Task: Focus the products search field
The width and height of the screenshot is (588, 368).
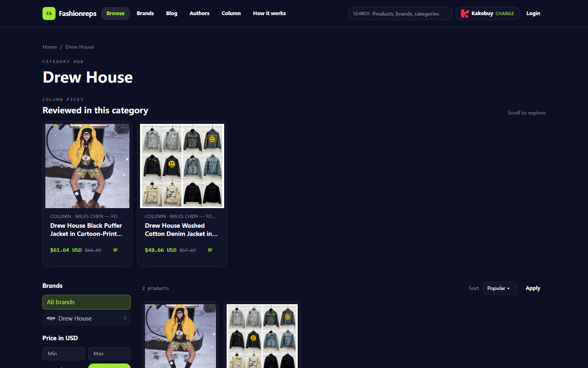Action: click(x=400, y=13)
